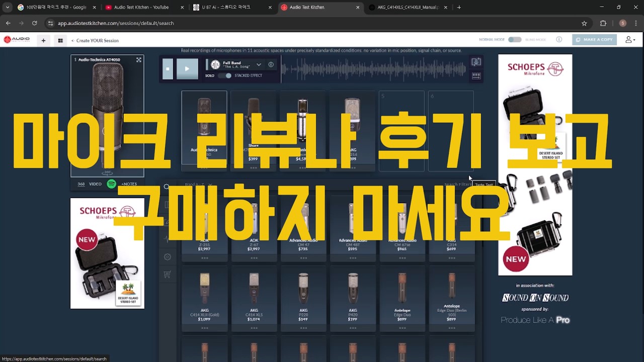This screenshot has width=644, height=362.
Task: Open the settings gear sidebar icon
Action: [167, 257]
